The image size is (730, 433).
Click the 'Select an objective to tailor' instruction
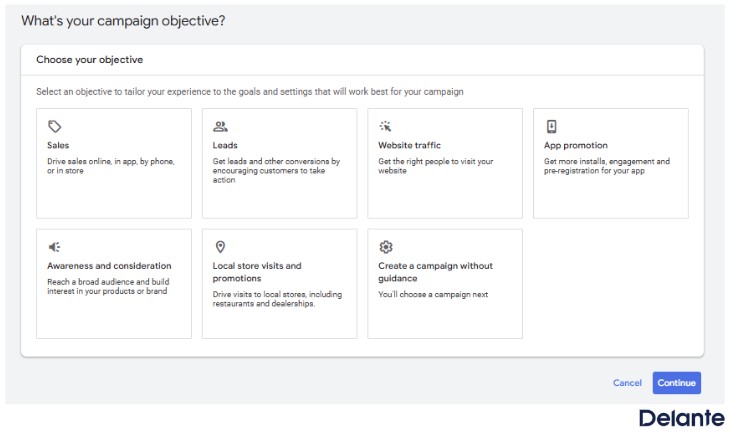pyautogui.click(x=250, y=92)
